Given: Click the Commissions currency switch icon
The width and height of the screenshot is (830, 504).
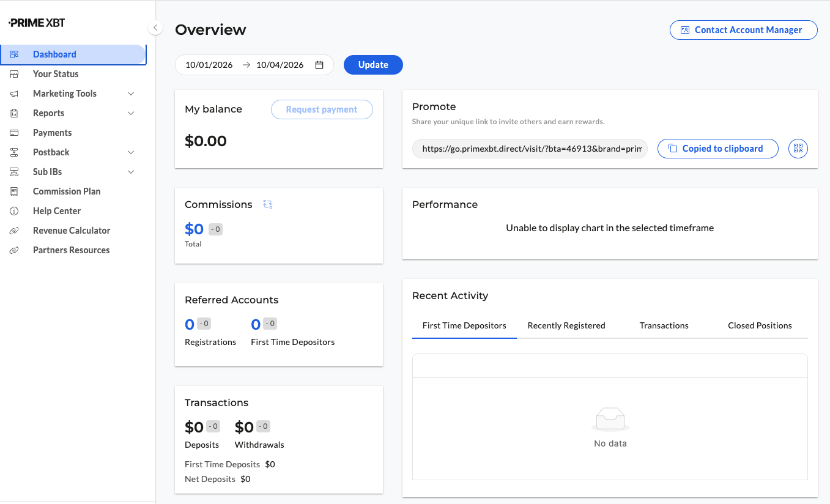Looking at the screenshot, I should coord(267,204).
